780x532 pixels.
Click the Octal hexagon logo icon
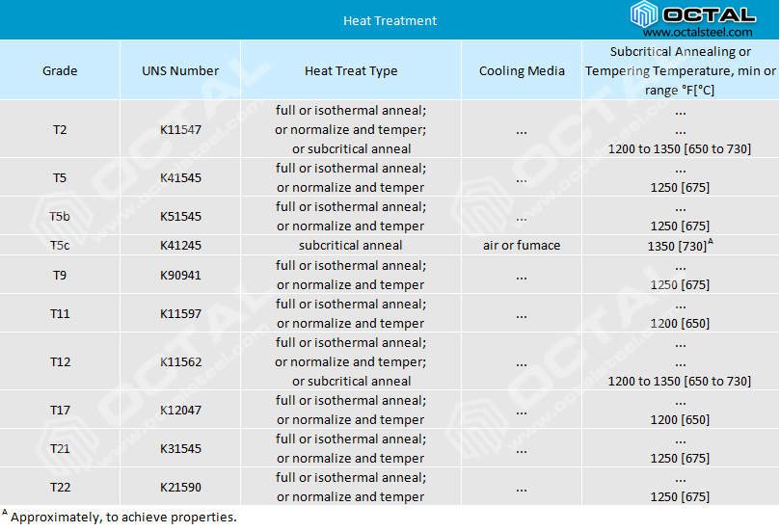coord(644,14)
